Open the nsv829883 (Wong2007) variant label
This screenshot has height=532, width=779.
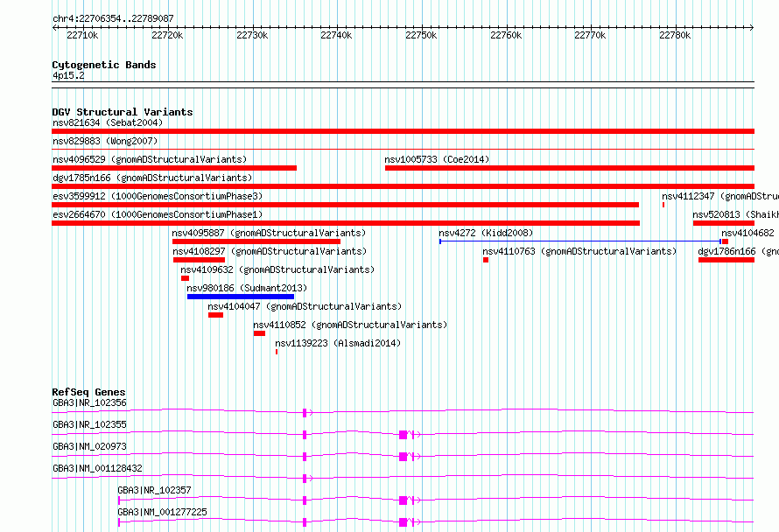tap(105, 141)
